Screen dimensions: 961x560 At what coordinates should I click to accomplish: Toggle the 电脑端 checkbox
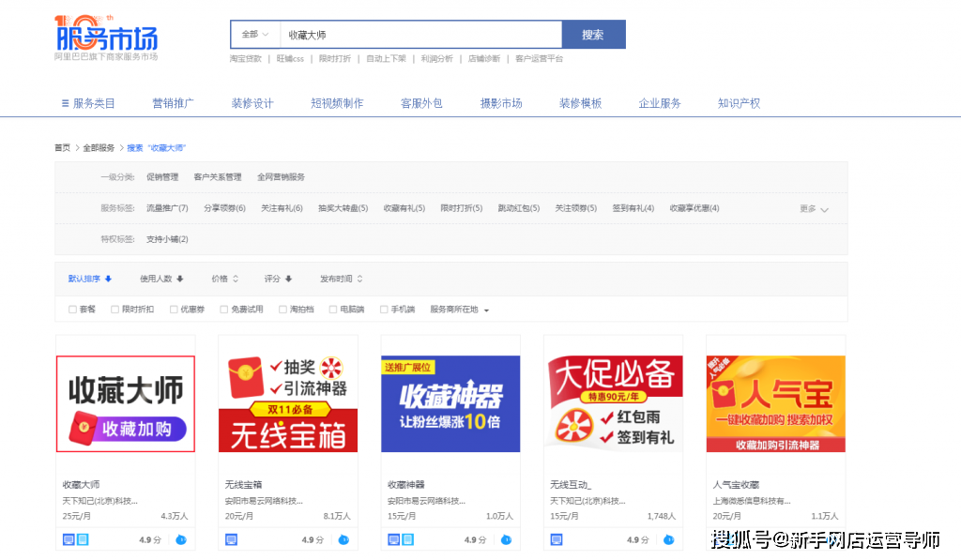click(333, 310)
